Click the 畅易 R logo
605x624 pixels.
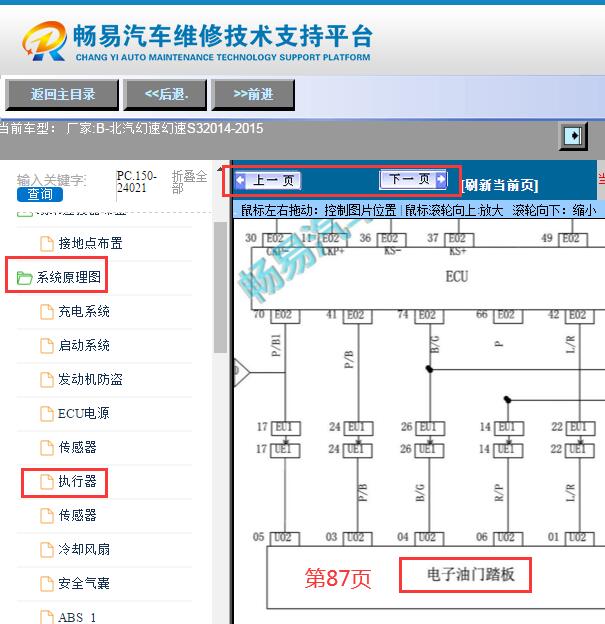(45, 41)
